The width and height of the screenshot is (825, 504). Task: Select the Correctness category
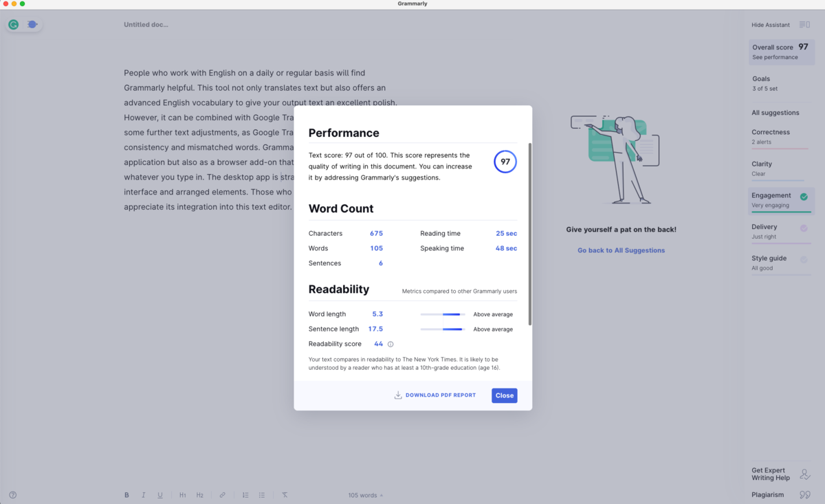click(x=781, y=137)
